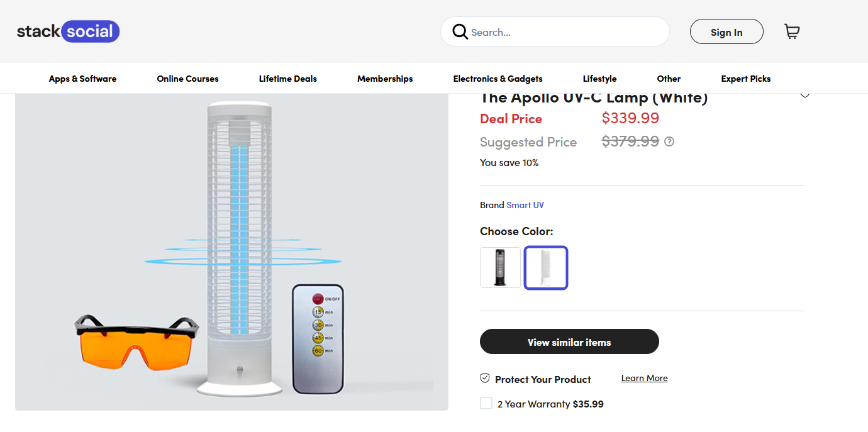Expand the Lifestyle category menu

(599, 79)
